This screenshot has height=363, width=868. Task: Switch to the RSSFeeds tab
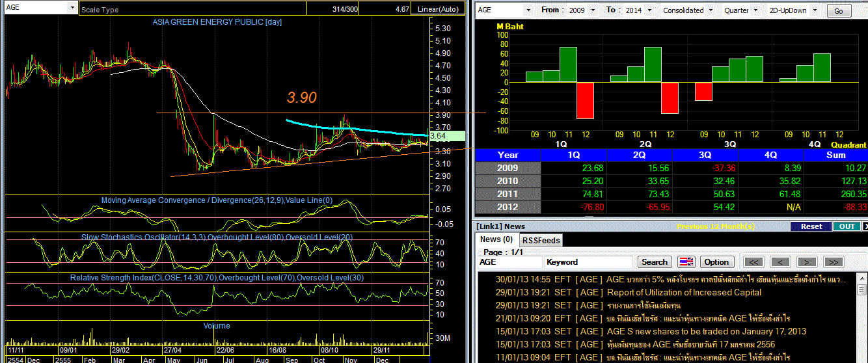pyautogui.click(x=541, y=240)
